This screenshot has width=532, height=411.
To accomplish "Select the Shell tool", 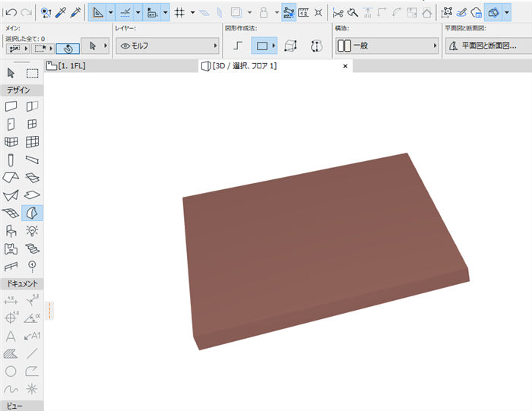I will tap(11, 195).
